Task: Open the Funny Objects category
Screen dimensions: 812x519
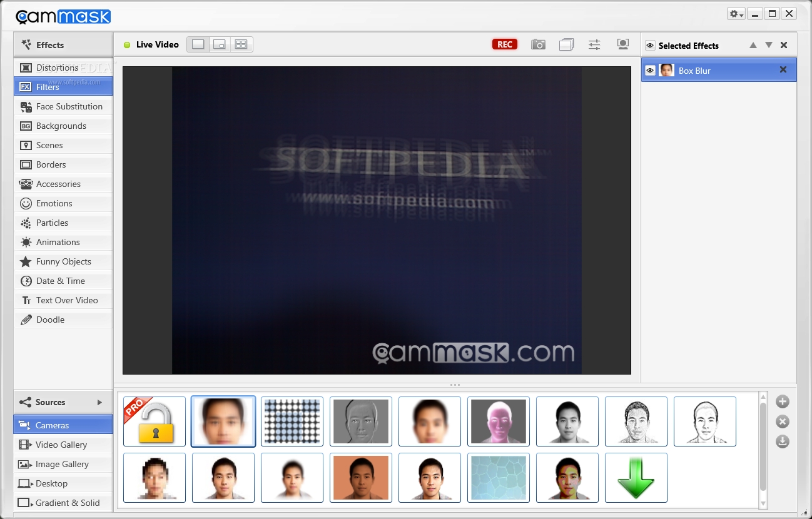Action: pos(63,261)
